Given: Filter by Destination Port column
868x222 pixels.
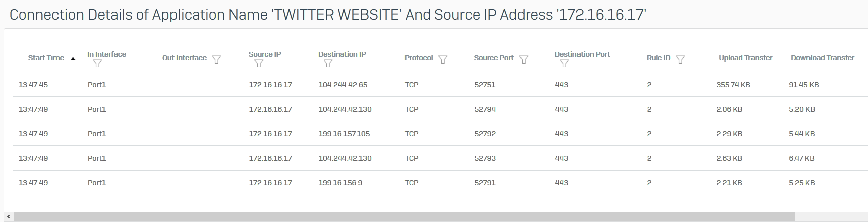Looking at the screenshot, I should (564, 63).
